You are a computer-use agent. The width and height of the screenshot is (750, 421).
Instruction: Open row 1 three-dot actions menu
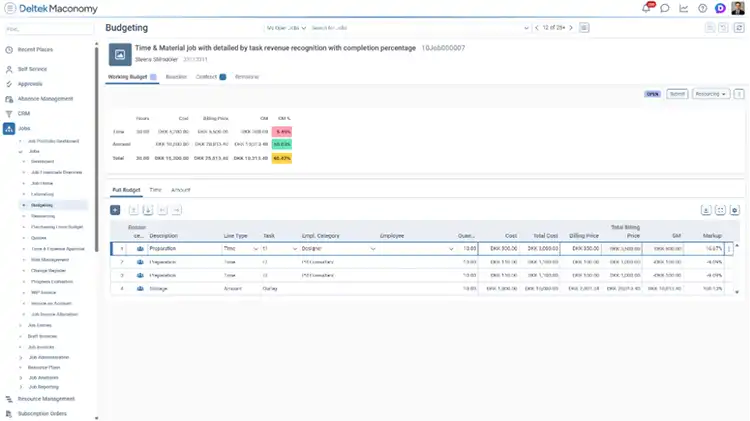[x=729, y=249]
